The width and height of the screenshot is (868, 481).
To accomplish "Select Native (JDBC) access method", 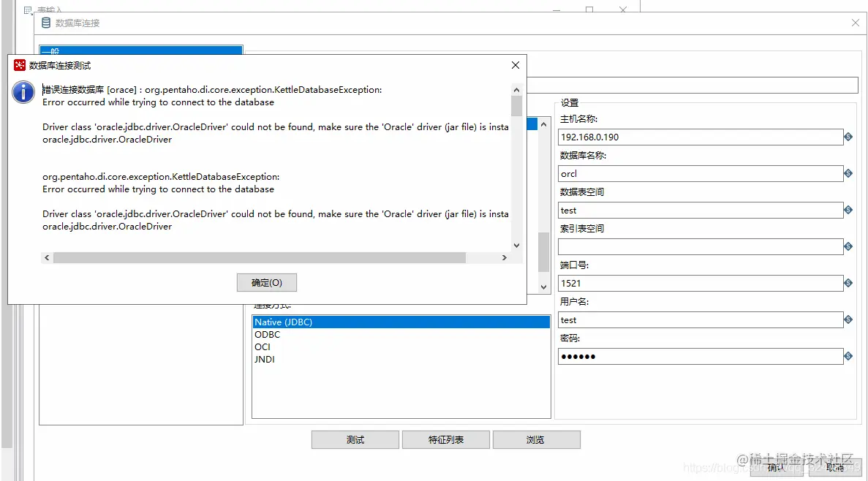I will tap(401, 322).
